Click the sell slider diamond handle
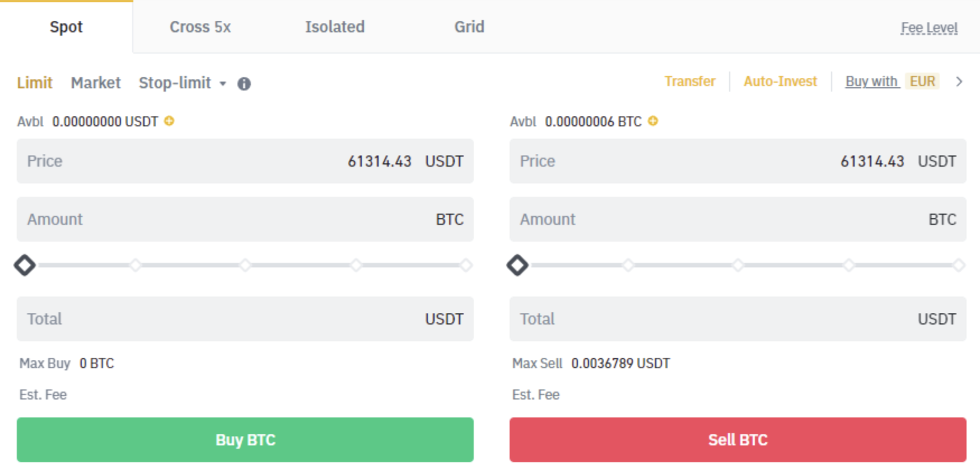The image size is (980, 469). (x=517, y=265)
